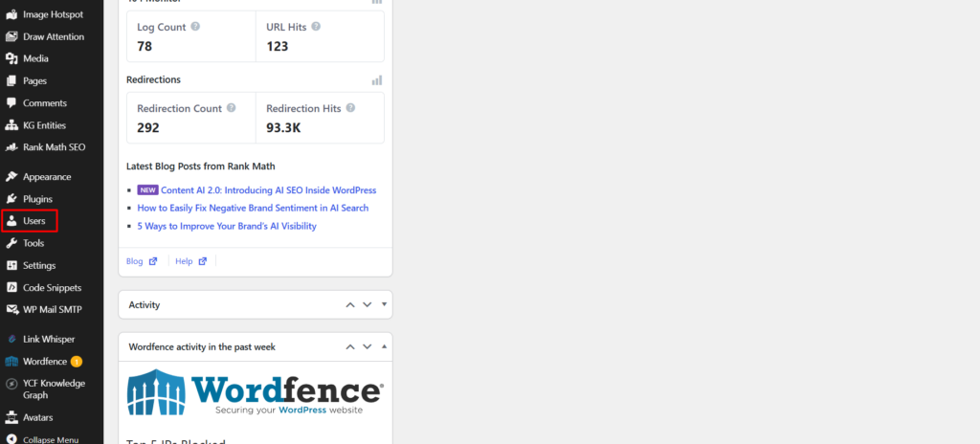
Task: Follow the Blog link
Action: pyautogui.click(x=134, y=261)
